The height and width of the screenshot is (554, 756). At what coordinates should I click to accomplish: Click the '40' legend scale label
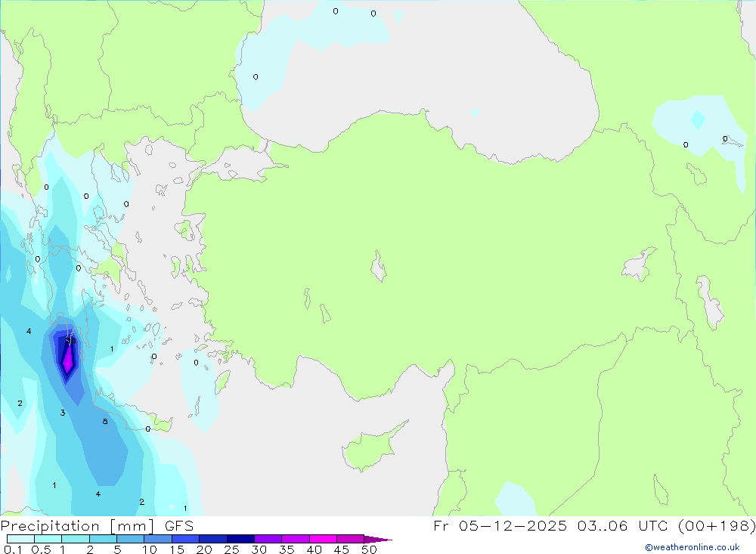click(x=314, y=549)
